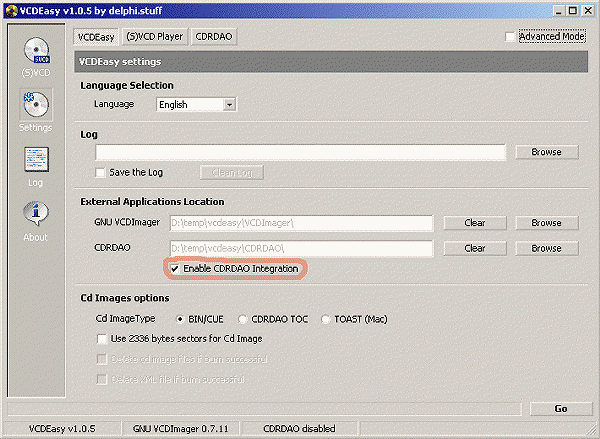Image resolution: width=600 pixels, height=439 pixels.
Task: Click the CDRDAO disabled status entry
Action: point(299,429)
